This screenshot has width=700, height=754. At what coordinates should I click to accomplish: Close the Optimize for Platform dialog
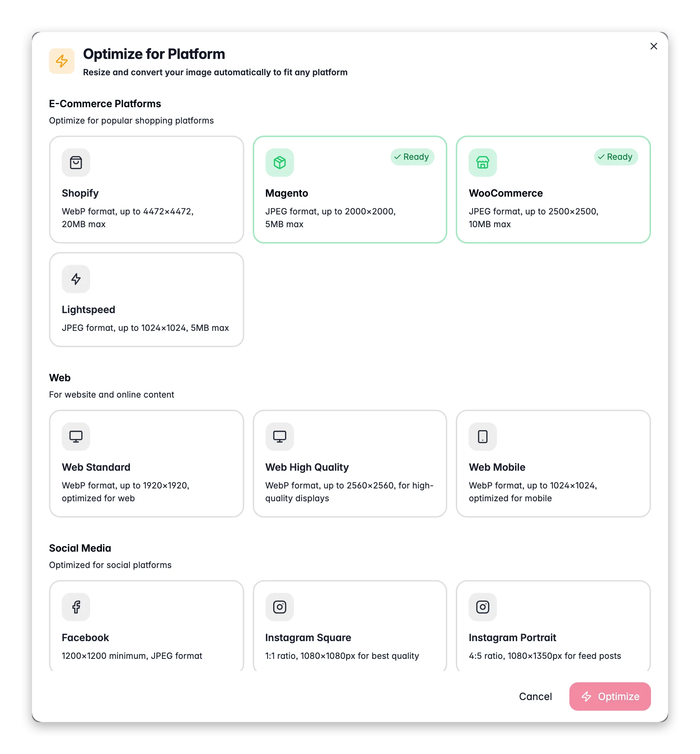click(654, 46)
